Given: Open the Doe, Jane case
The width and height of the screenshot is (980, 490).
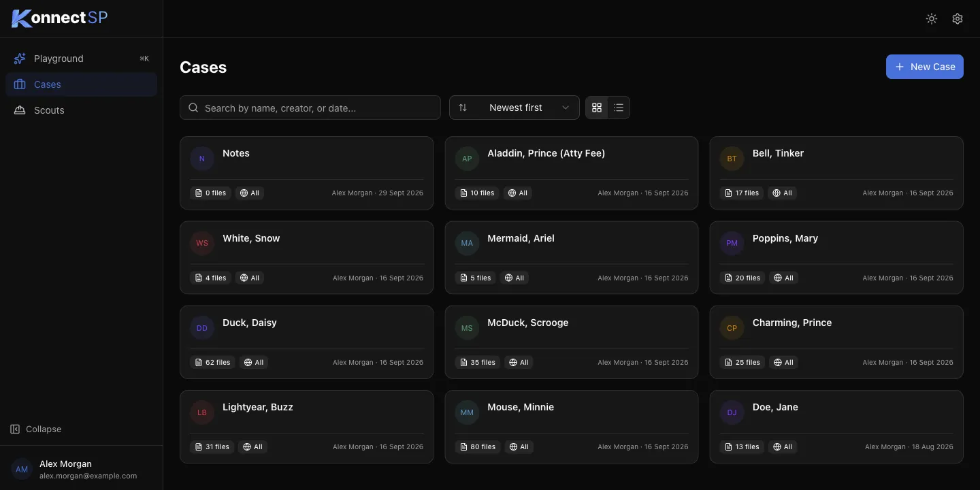Looking at the screenshot, I should 836,427.
